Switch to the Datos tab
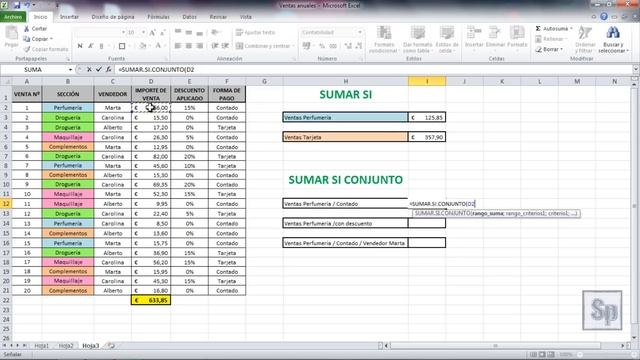Viewport: 640px width, 360px height. click(189, 17)
